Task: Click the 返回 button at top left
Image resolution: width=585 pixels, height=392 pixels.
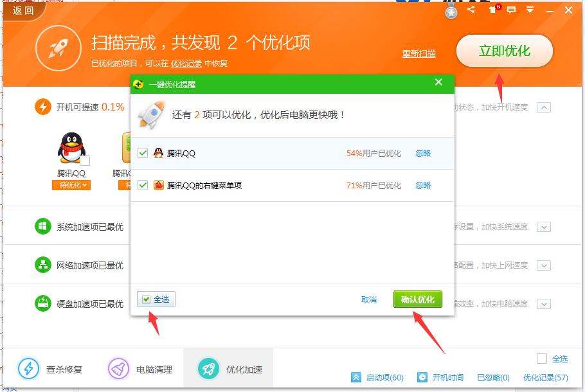Action: click(22, 11)
